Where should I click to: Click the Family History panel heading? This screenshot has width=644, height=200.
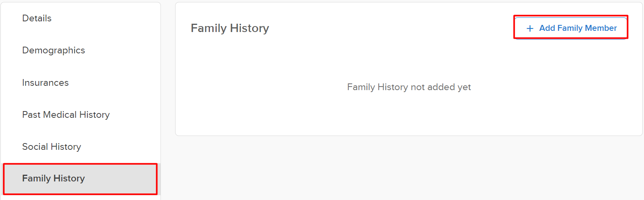(230, 28)
